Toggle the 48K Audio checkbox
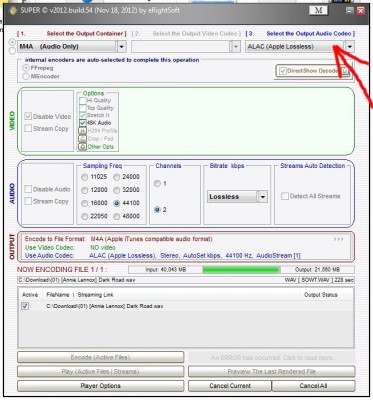Viewport: 373px width, 400px height. pos(83,123)
